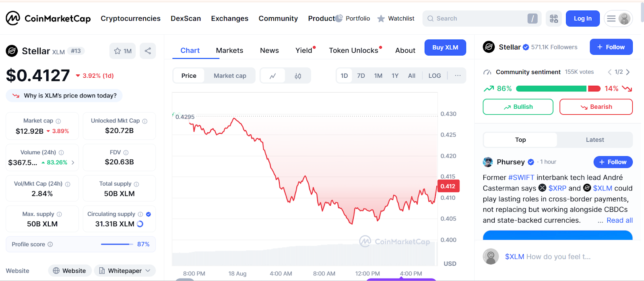This screenshot has width=644, height=281.
Task: Open the QR code scanner icon
Action: (x=554, y=19)
